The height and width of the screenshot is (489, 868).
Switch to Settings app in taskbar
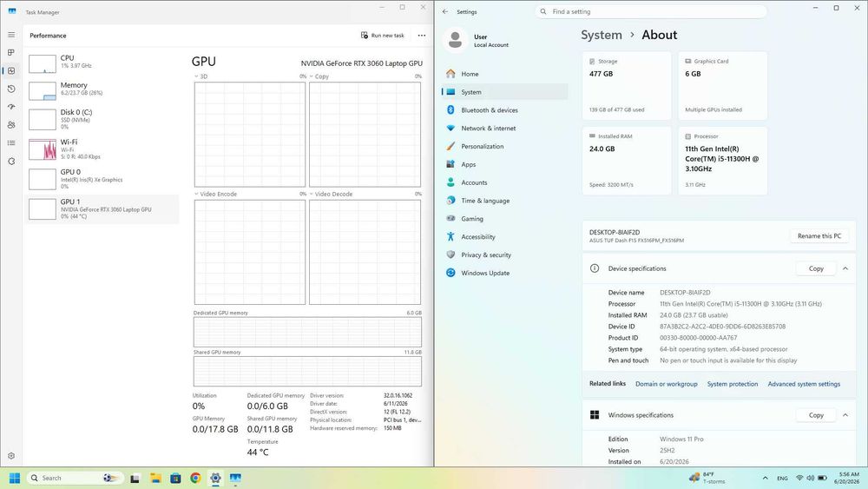coord(215,479)
